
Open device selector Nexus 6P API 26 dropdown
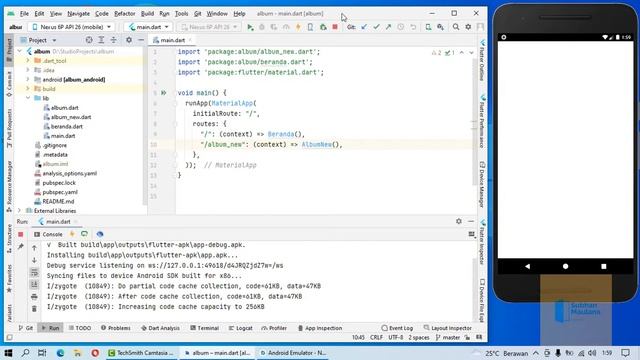click(72, 27)
